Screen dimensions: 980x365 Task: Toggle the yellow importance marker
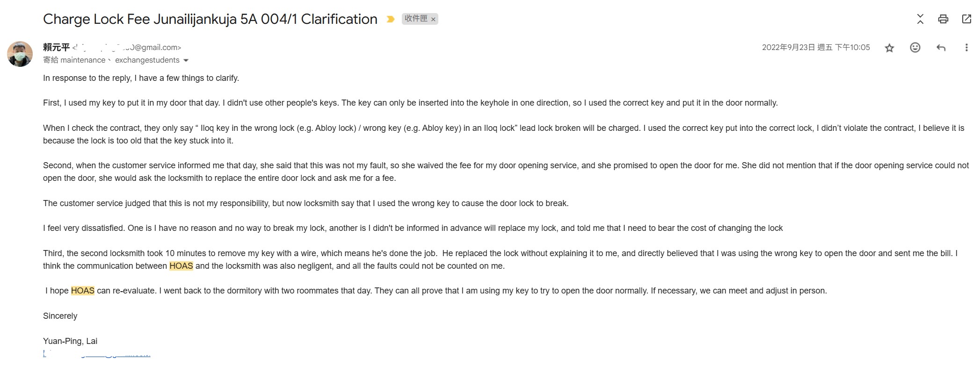[x=390, y=19]
